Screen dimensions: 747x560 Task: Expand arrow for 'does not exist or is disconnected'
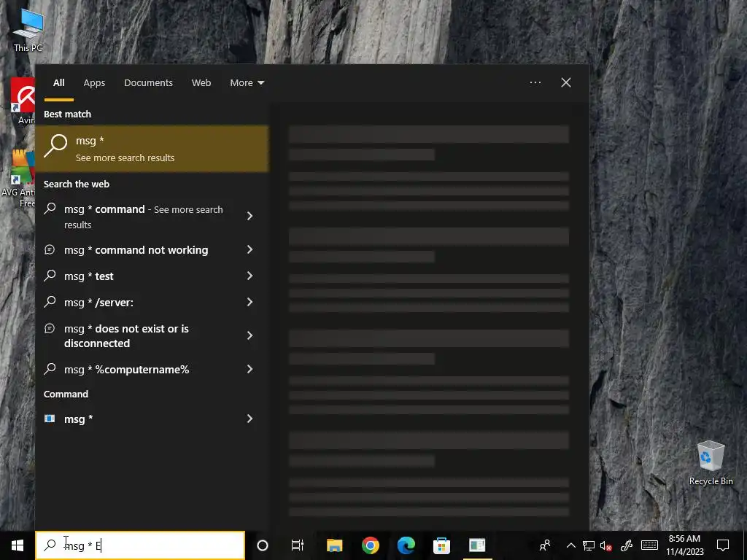coord(249,335)
